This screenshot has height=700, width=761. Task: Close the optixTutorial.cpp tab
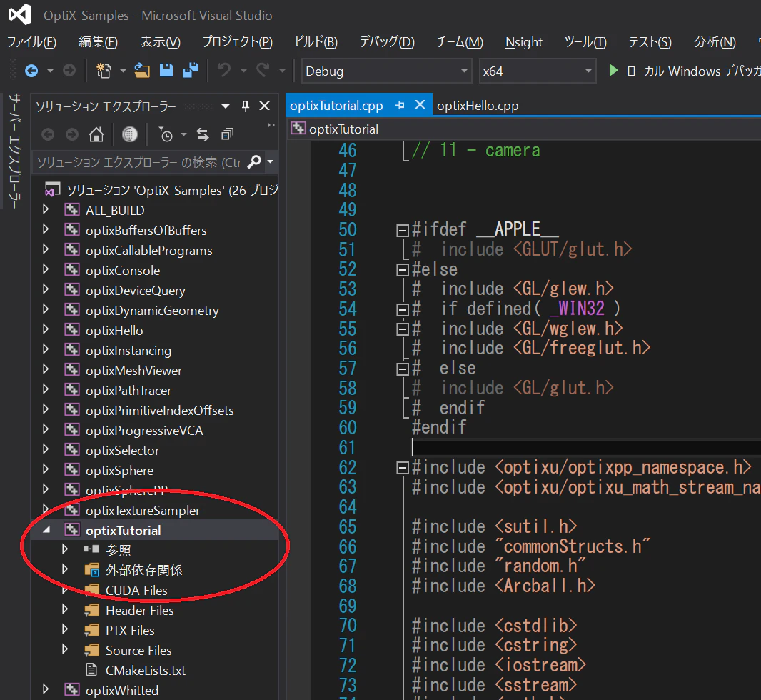420,105
